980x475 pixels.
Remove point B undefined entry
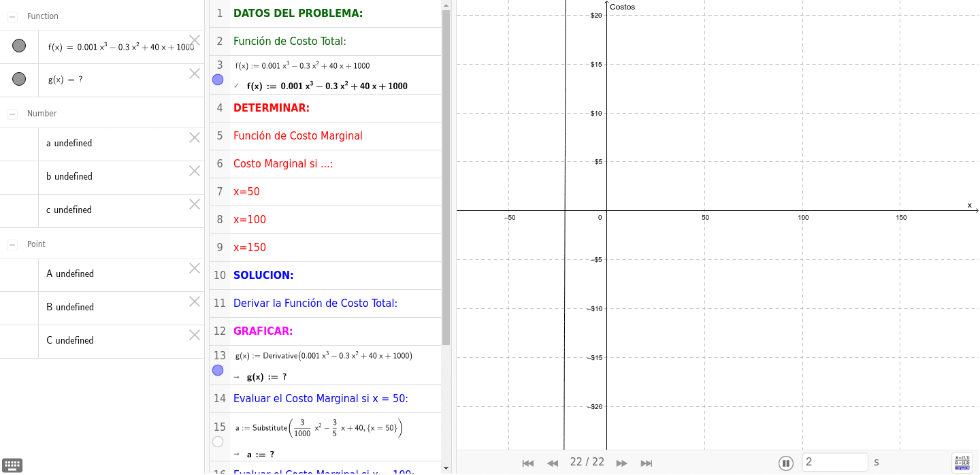pyautogui.click(x=195, y=301)
